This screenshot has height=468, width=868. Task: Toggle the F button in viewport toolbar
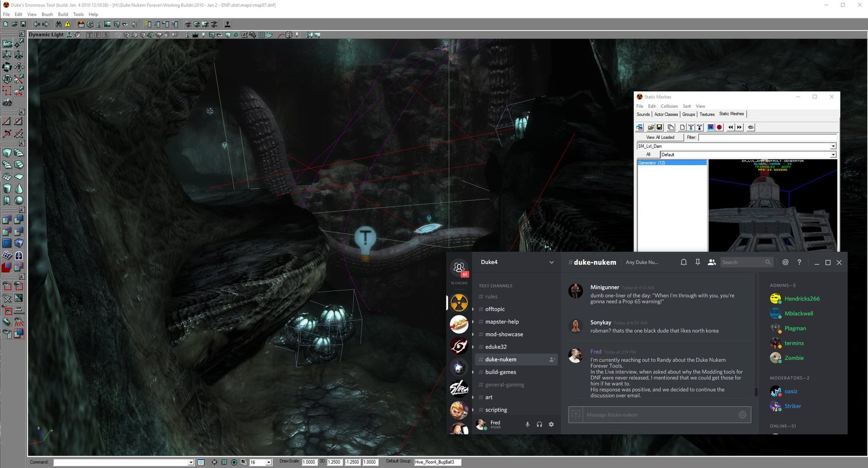(x=98, y=35)
